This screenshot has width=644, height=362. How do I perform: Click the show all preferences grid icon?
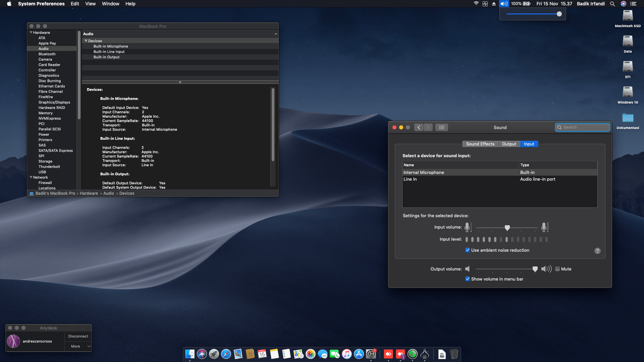coord(441,127)
